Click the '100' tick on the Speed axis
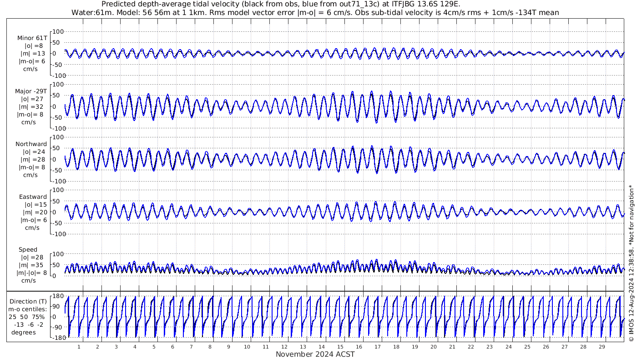The image size is (637, 364). [59, 254]
